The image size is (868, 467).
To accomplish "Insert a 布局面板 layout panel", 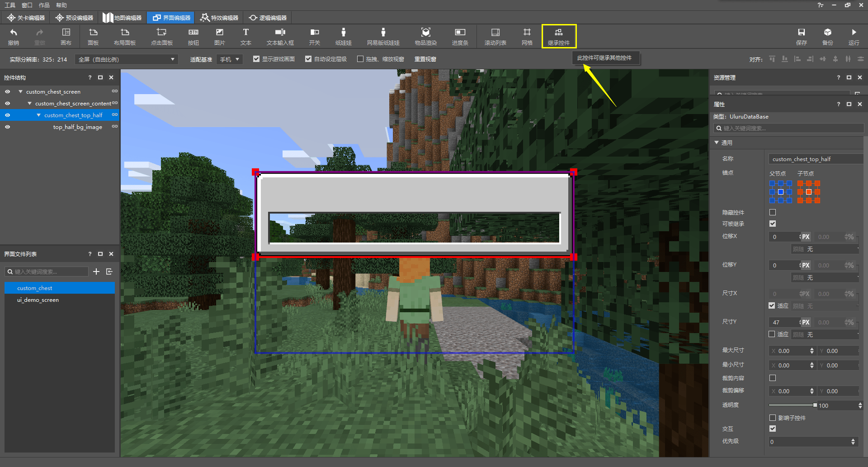I will [x=125, y=37].
